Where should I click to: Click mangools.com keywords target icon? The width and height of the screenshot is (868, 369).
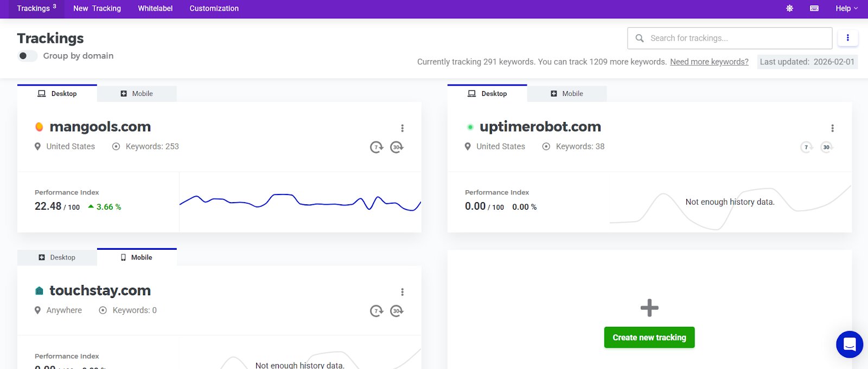(116, 146)
